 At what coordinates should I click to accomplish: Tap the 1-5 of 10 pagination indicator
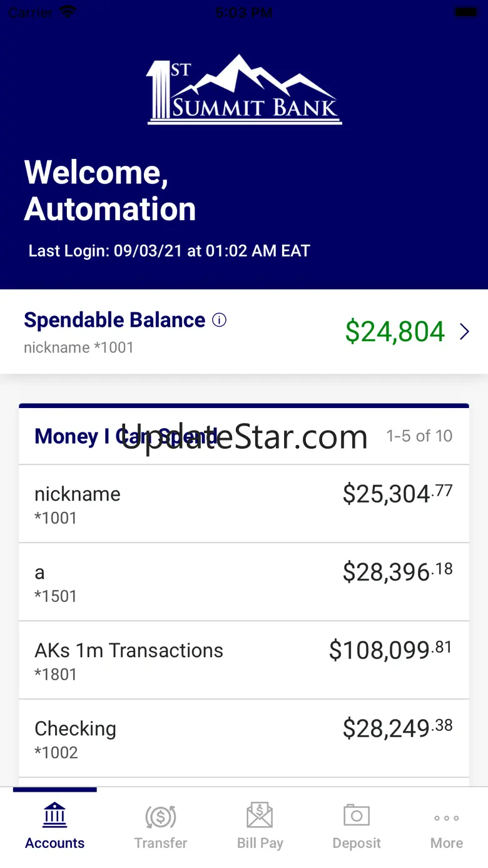tap(419, 436)
